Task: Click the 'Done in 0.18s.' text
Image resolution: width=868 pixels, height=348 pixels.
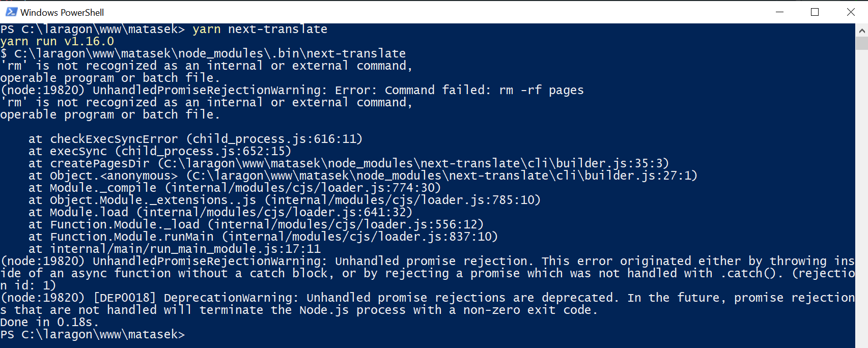Action: (49, 322)
